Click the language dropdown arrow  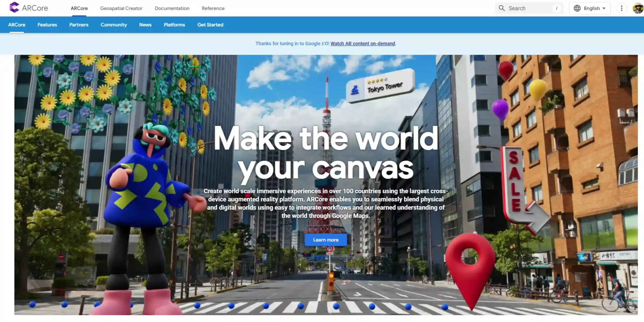tap(604, 8)
